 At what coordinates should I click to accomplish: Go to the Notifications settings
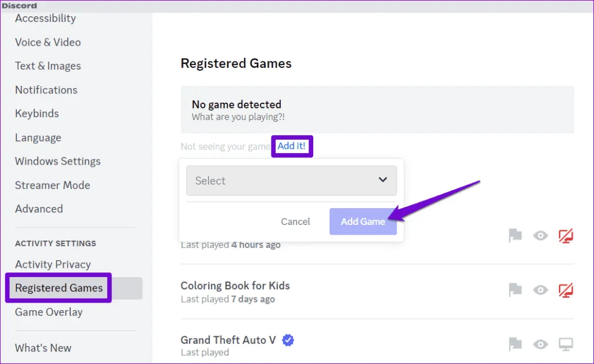point(46,90)
